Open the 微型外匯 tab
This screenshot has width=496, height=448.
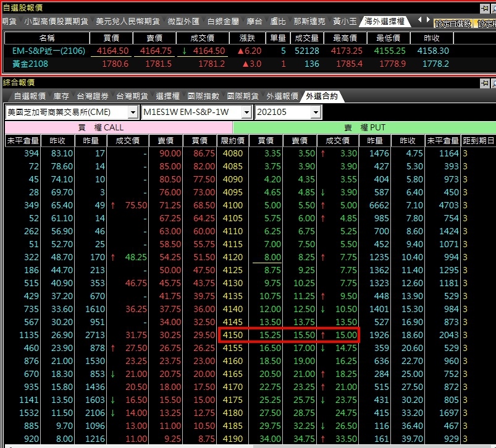[183, 21]
